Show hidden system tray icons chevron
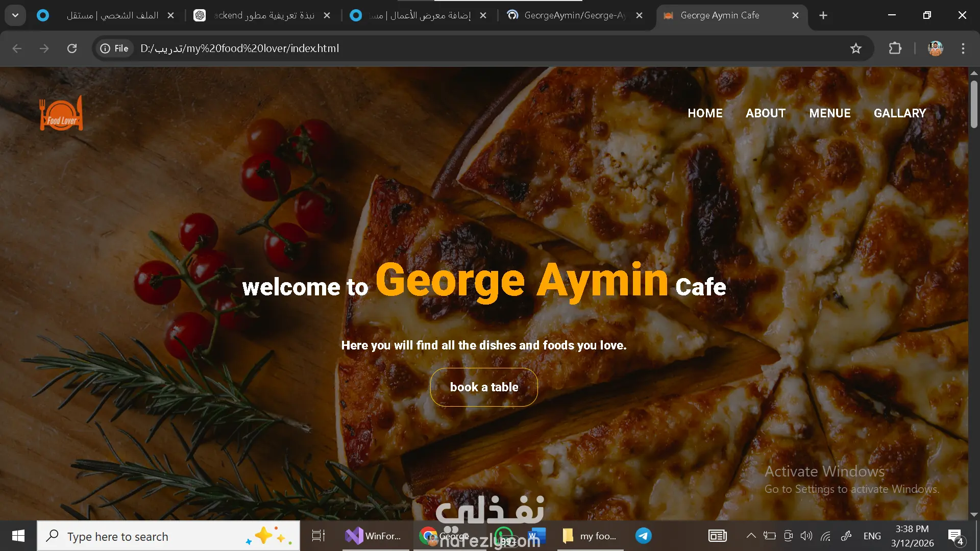Viewport: 980px width, 551px height. [x=751, y=536]
